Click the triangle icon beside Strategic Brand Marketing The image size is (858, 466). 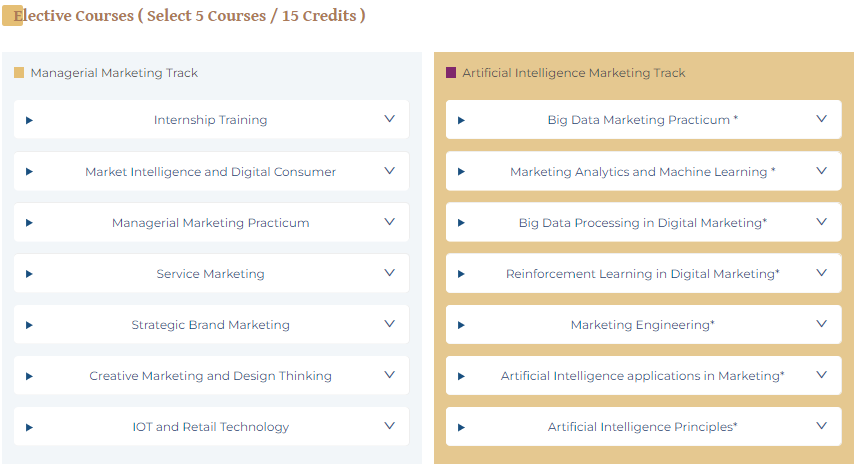(x=30, y=325)
